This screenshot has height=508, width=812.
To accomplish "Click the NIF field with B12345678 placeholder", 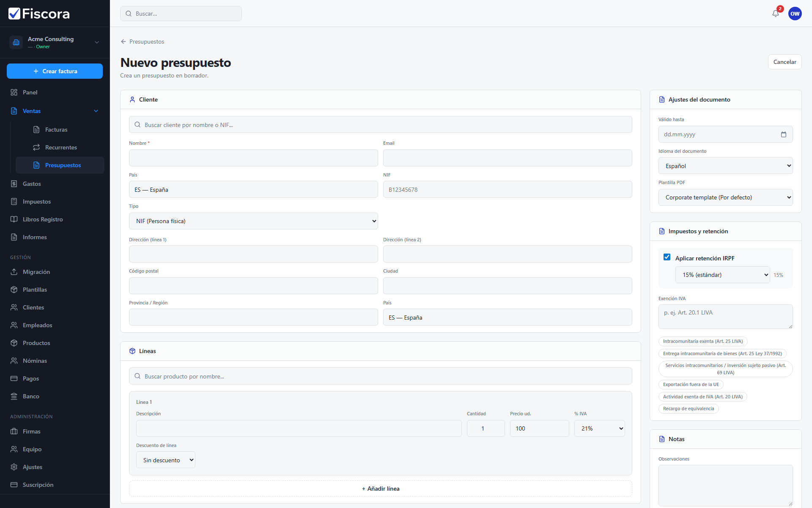I will tap(507, 190).
